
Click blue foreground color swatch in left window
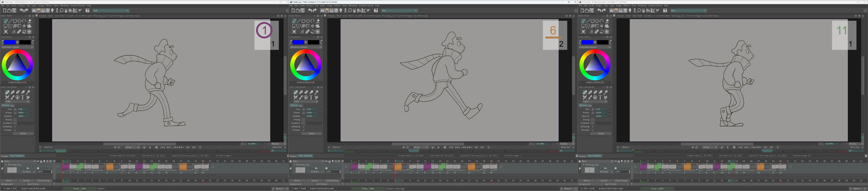[10, 42]
